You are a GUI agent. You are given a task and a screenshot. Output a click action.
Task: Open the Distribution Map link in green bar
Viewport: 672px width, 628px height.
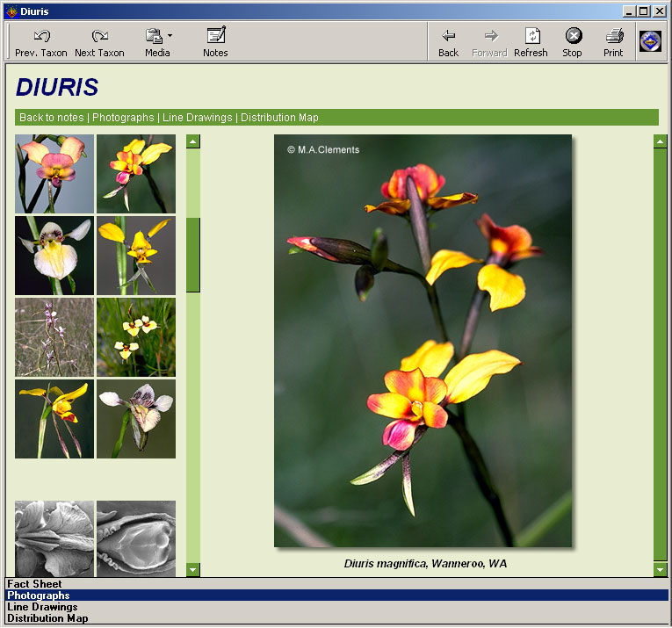[279, 118]
